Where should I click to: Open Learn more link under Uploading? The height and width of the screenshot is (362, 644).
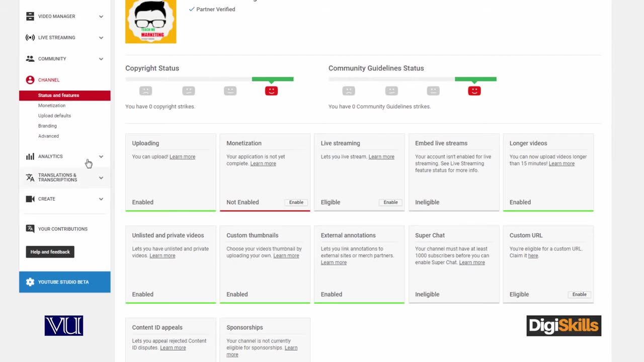182,157
